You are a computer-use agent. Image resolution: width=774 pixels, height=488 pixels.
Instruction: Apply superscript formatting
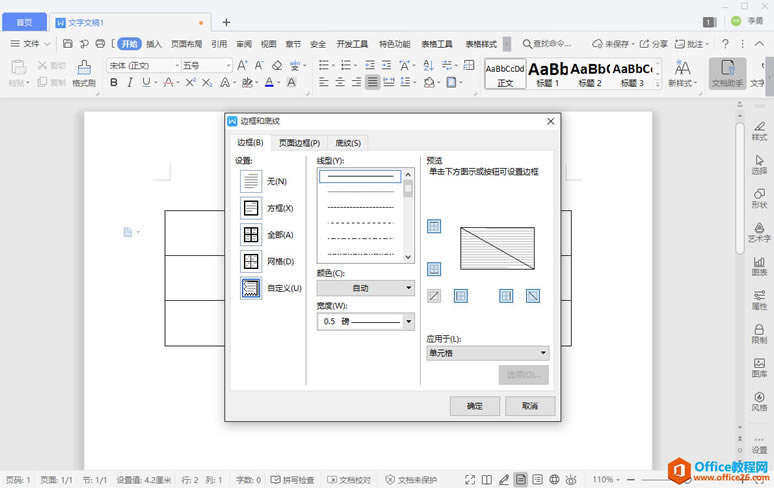(x=190, y=82)
